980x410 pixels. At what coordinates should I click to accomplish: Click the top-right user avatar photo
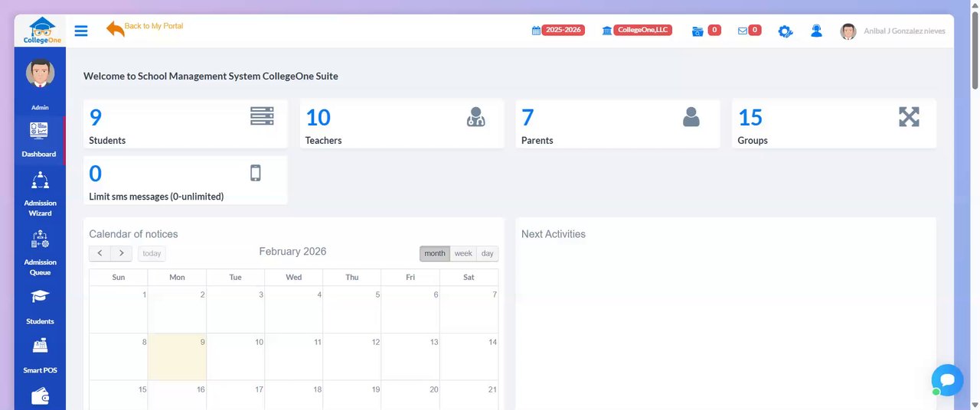[x=848, y=31]
